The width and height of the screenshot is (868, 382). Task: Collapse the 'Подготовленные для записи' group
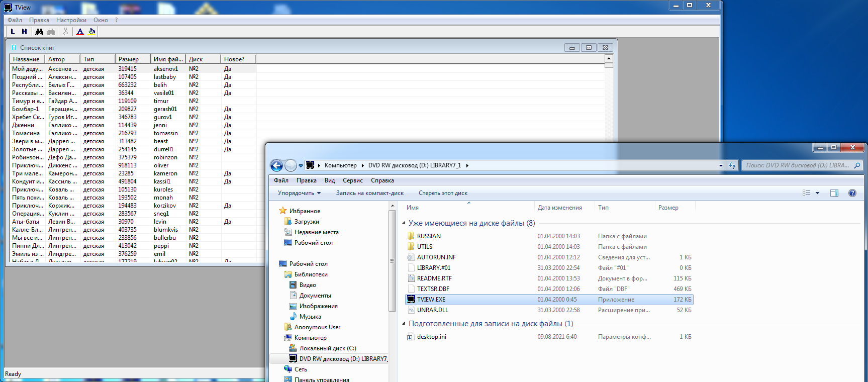point(404,324)
